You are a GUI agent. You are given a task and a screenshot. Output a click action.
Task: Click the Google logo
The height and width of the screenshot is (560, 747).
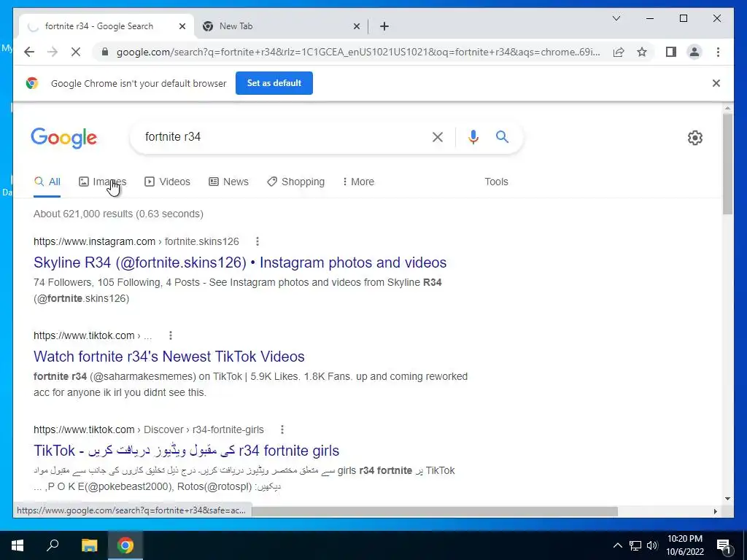(64, 138)
